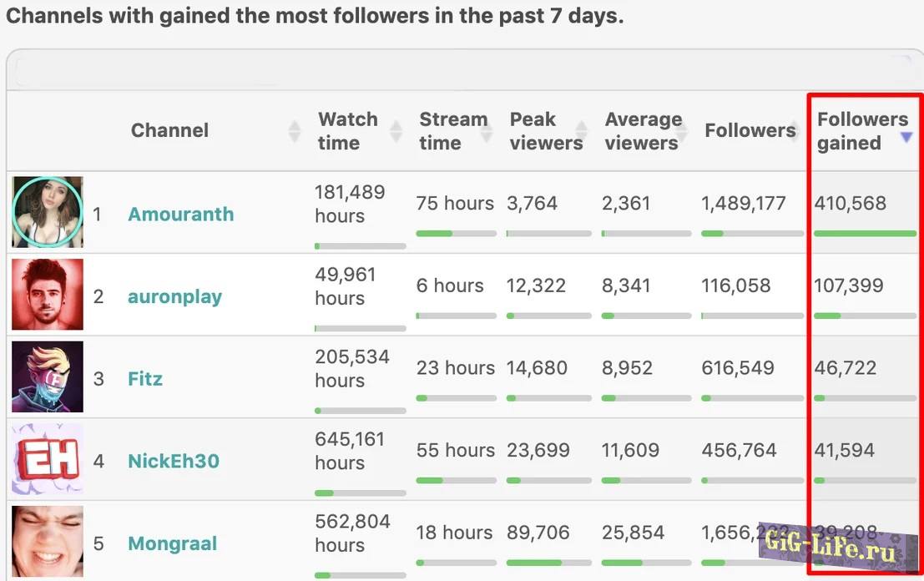Sort by Stream time column arrows
This screenshot has width=924, height=581.
click(487, 131)
